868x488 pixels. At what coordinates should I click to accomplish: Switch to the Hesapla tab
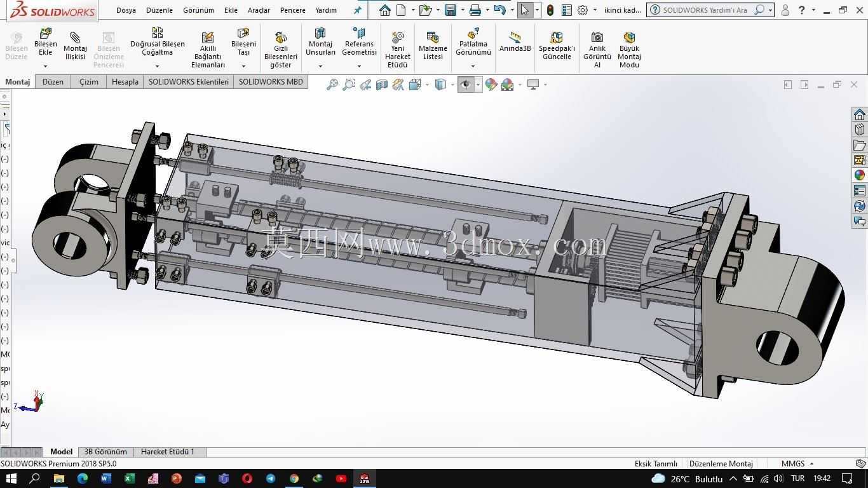125,82
